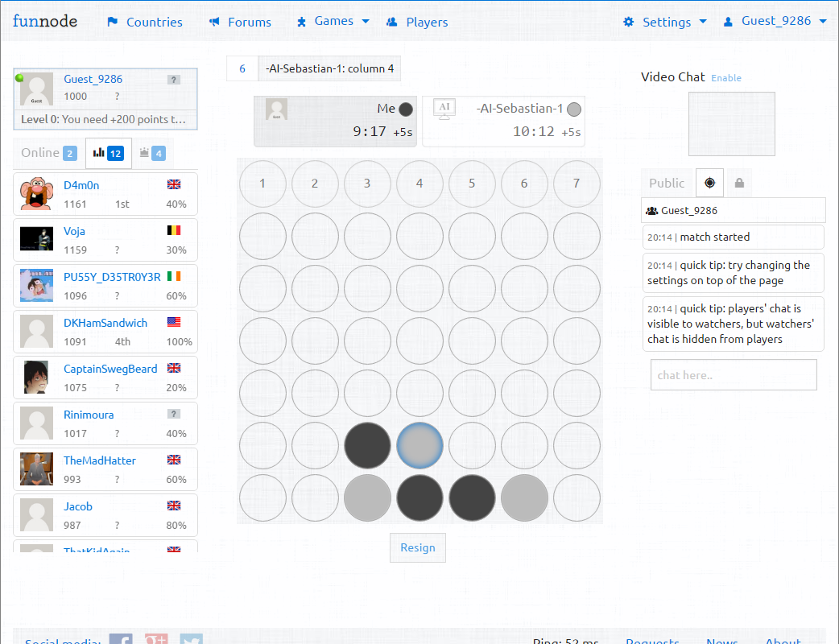The height and width of the screenshot is (644, 839).
Task: Drop a piece in column 6
Action: tap(524, 184)
